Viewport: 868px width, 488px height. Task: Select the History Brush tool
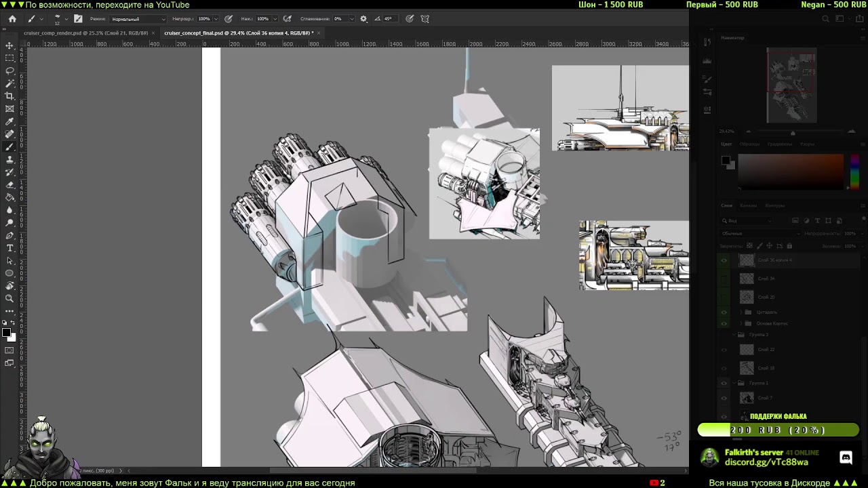[x=9, y=172]
